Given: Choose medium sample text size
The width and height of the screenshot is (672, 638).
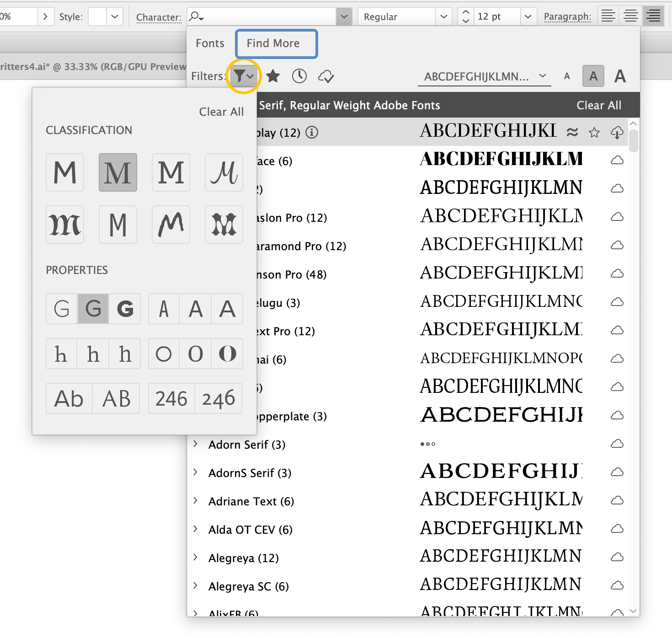Looking at the screenshot, I should point(593,76).
